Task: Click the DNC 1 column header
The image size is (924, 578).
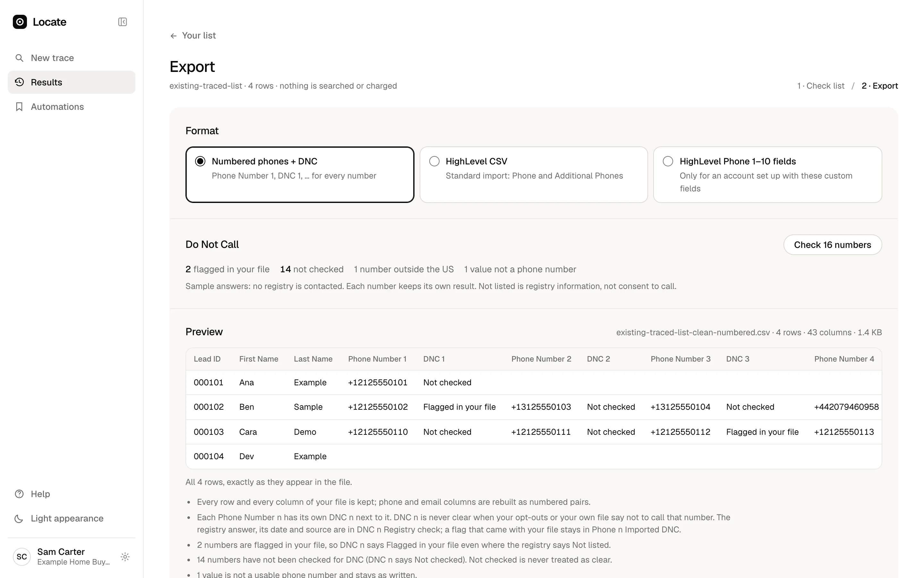Action: (x=434, y=359)
